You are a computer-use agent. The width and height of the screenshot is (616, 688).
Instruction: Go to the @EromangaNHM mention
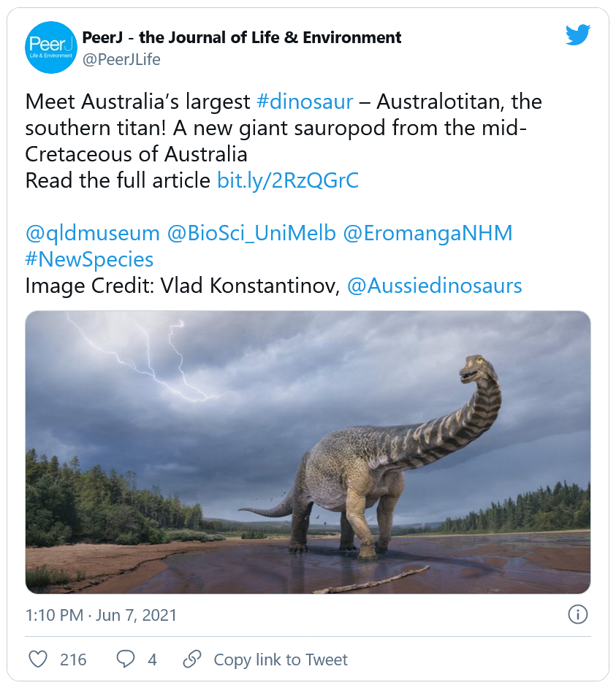pyautogui.click(x=429, y=233)
